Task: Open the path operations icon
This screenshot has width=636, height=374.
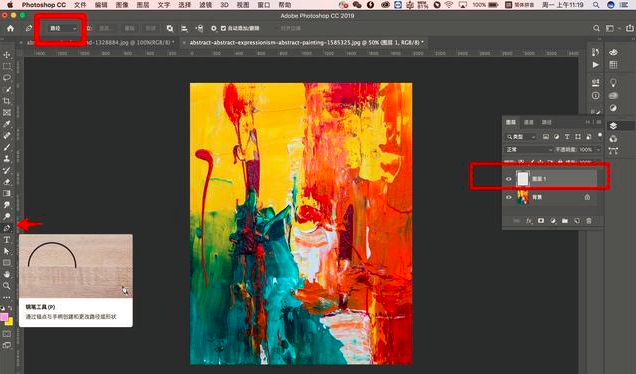Action: pyautogui.click(x=170, y=28)
